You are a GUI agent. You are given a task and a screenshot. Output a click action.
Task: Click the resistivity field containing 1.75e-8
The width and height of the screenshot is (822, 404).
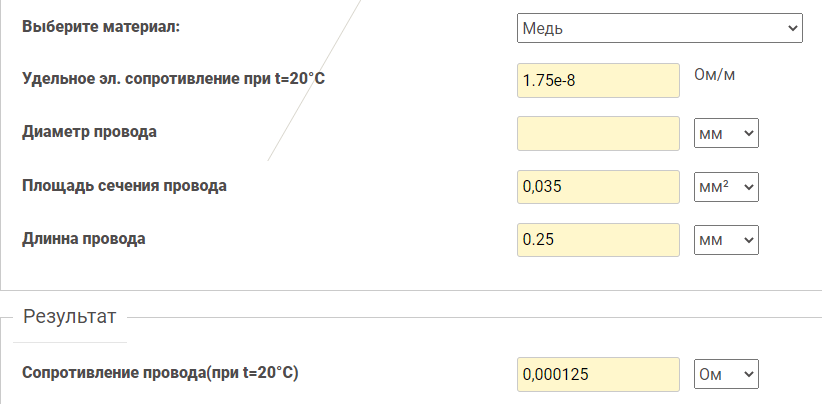(x=598, y=80)
